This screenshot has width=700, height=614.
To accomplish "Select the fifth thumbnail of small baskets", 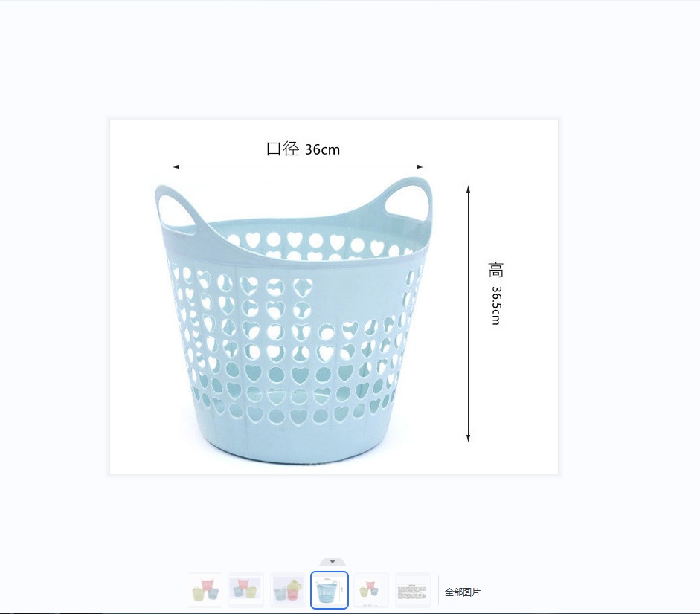I will 371,590.
